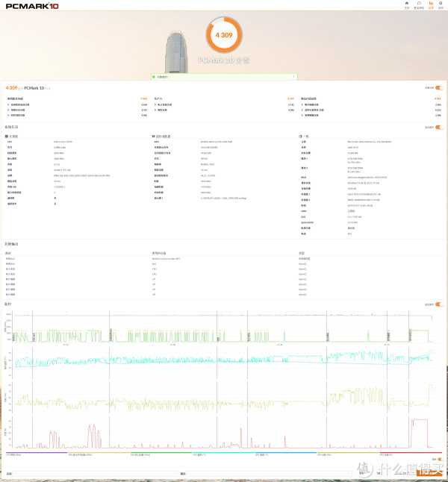Click the Essentials group header row
This screenshot has height=482, width=448.
click(77, 98)
